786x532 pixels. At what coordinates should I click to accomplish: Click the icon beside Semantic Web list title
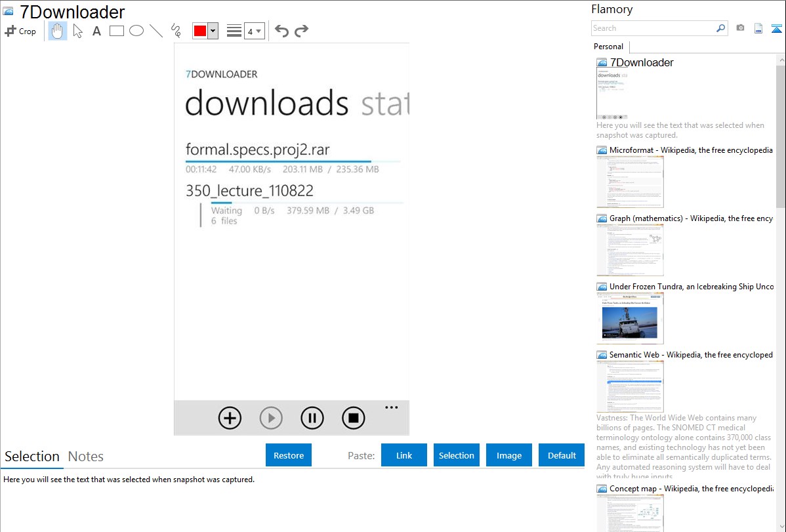pyautogui.click(x=602, y=354)
